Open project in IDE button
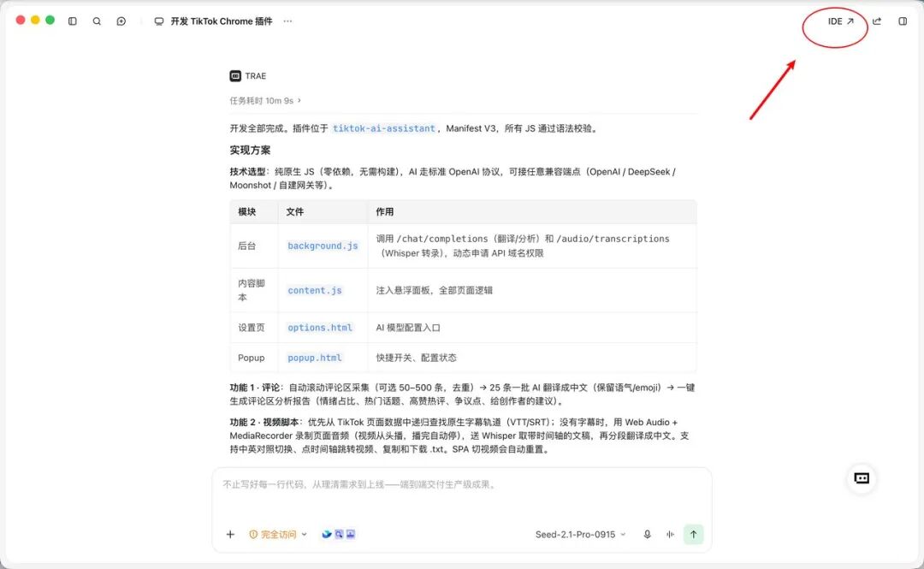The width and height of the screenshot is (924, 569). pos(840,21)
